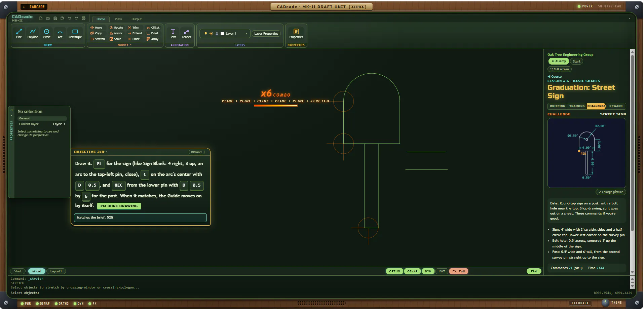Screen dimensions: 644x309
Task: Toggle LWT lineweight display
Action: [x=442, y=271]
